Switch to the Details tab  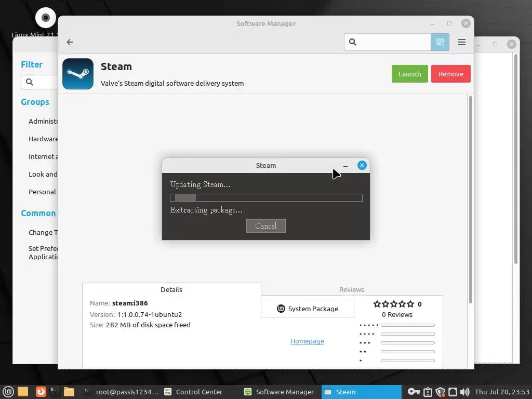pos(171,289)
